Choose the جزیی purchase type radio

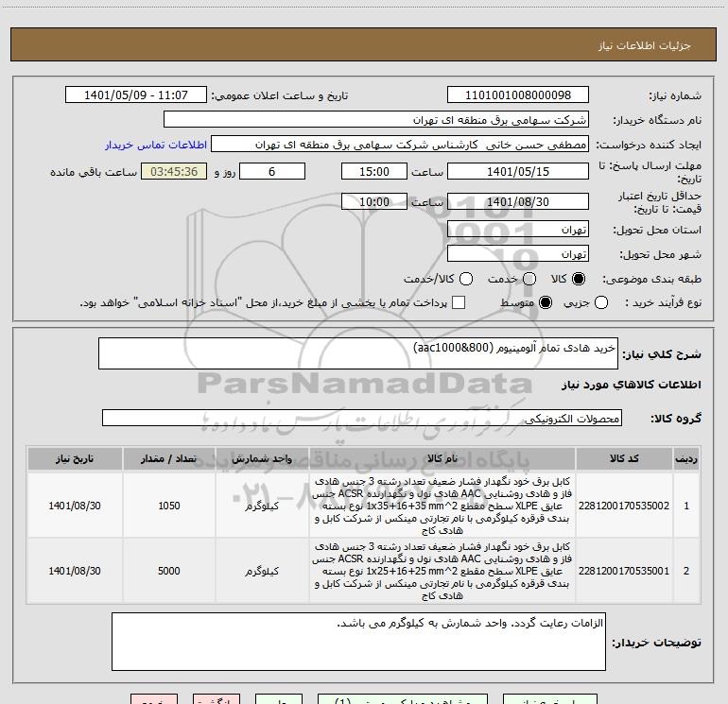600,302
